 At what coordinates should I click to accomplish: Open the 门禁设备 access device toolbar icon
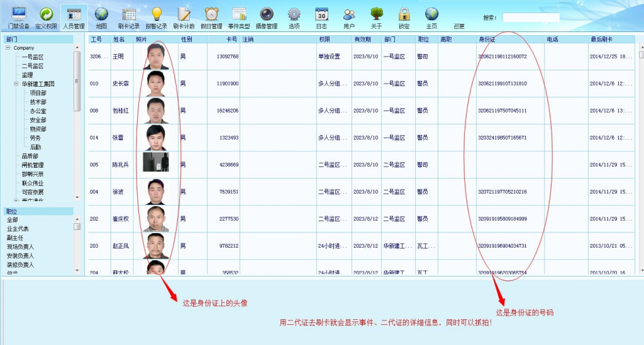pyautogui.click(x=19, y=18)
